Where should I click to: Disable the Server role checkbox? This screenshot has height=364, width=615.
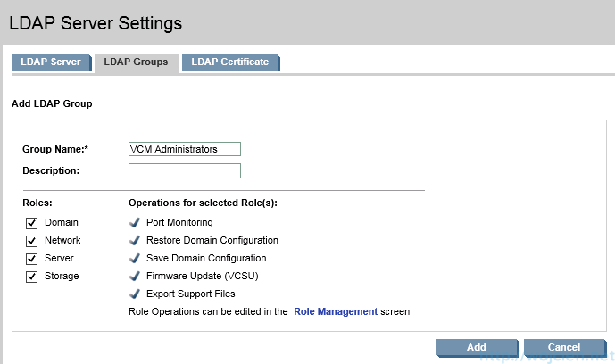pos(31,259)
